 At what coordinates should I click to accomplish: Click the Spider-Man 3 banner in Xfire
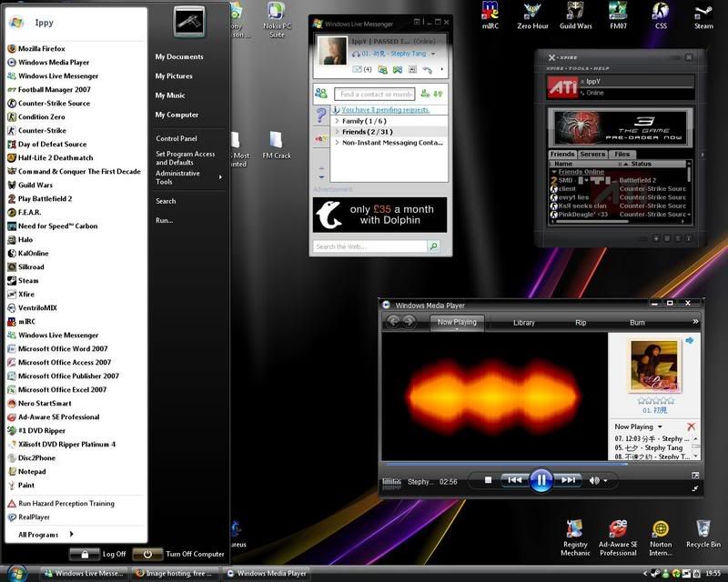pos(621,127)
